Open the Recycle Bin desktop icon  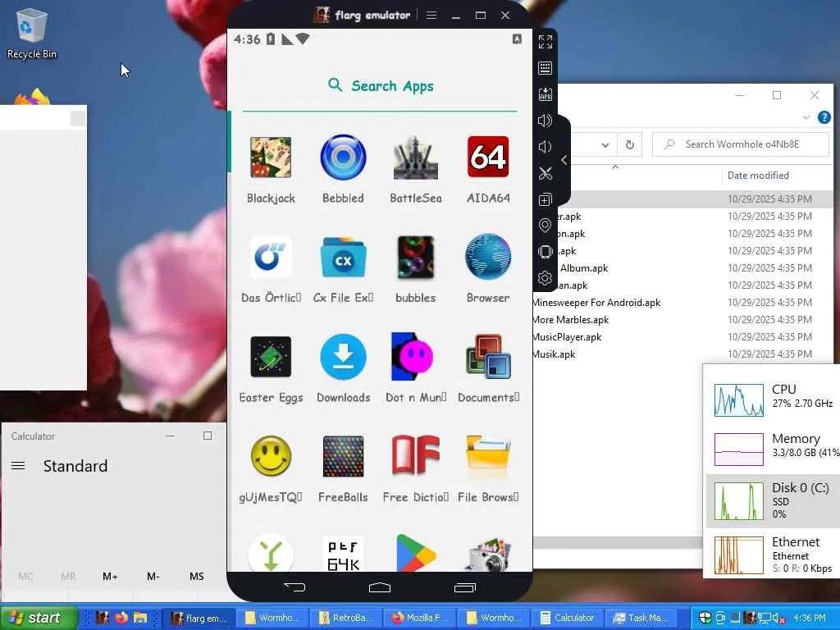32,34
